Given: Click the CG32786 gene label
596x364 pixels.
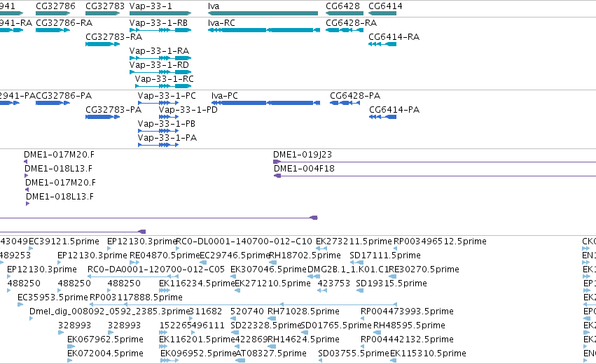Looking at the screenshot, I should pyautogui.click(x=55, y=6).
